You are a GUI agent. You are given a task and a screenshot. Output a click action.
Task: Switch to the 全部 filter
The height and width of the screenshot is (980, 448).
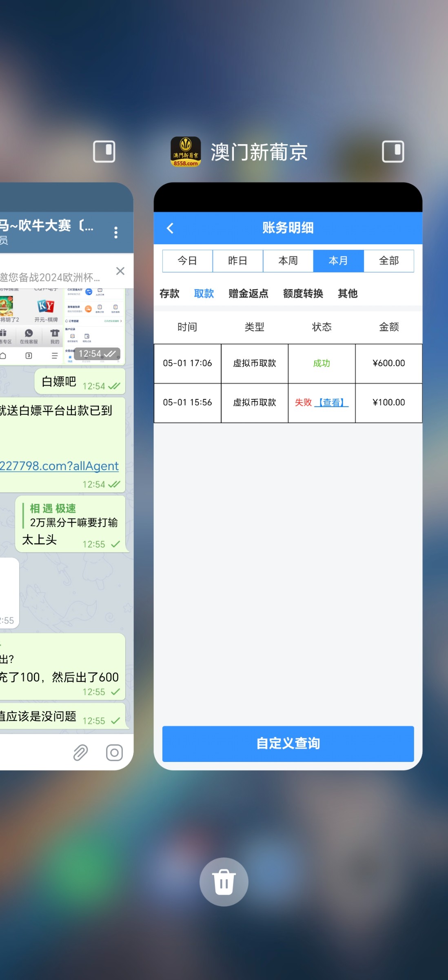coord(388,261)
